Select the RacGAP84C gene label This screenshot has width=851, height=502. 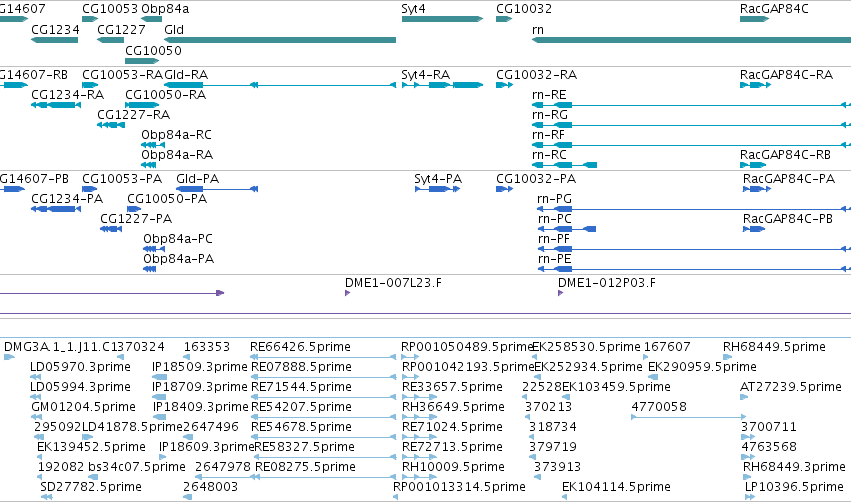pos(774,9)
